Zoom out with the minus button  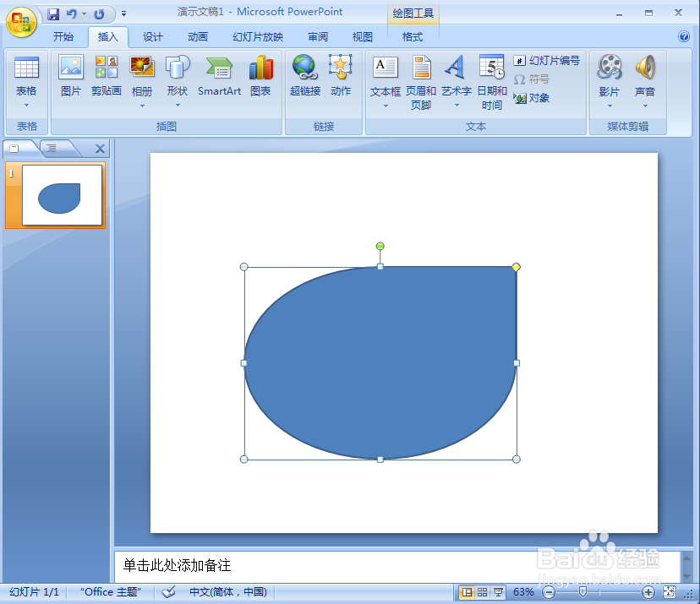(549, 592)
